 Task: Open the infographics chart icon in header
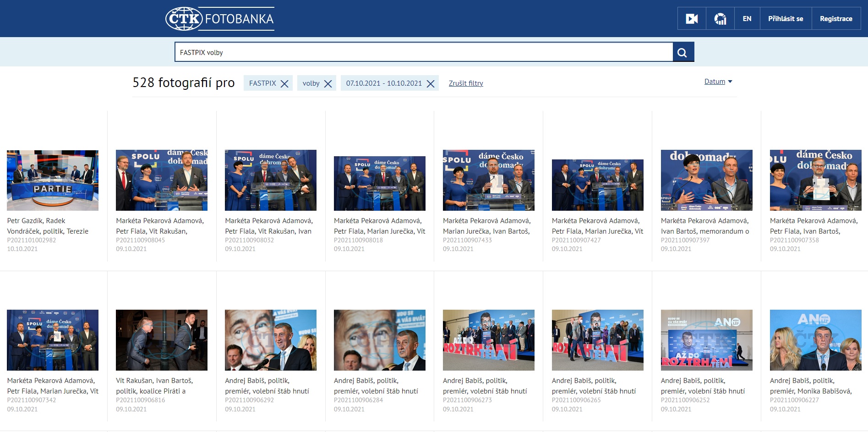(x=720, y=19)
